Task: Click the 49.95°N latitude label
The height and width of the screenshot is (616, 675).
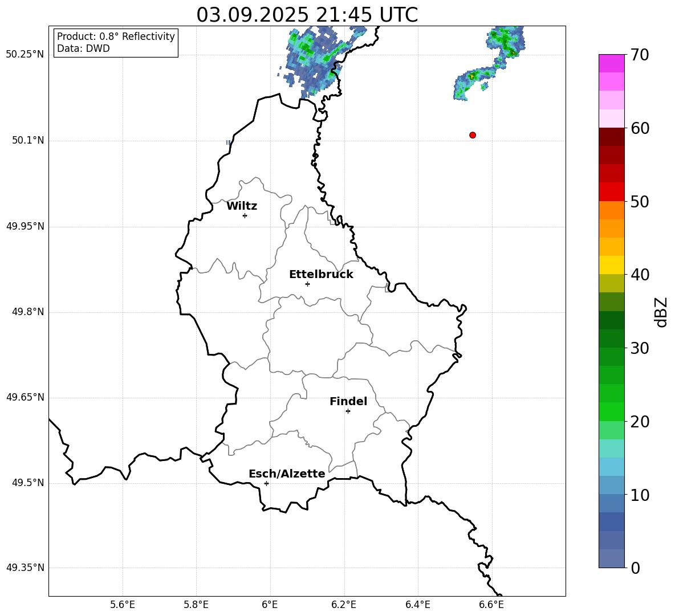Action: click(x=25, y=226)
